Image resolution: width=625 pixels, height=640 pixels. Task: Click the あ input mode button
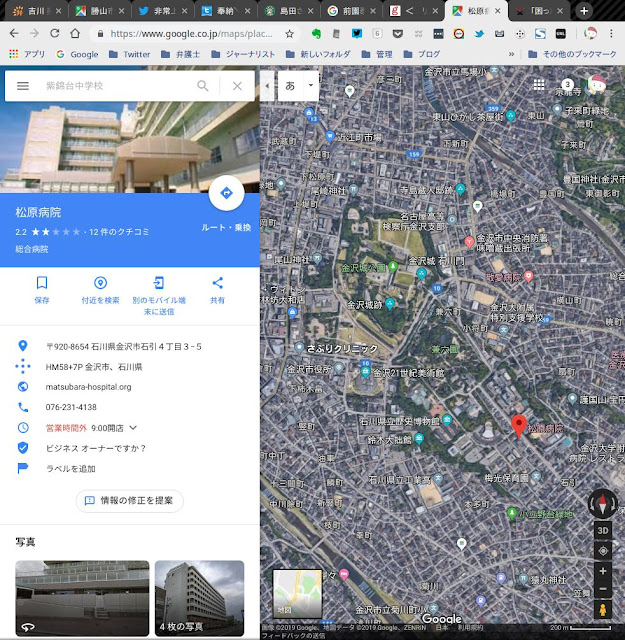point(290,86)
